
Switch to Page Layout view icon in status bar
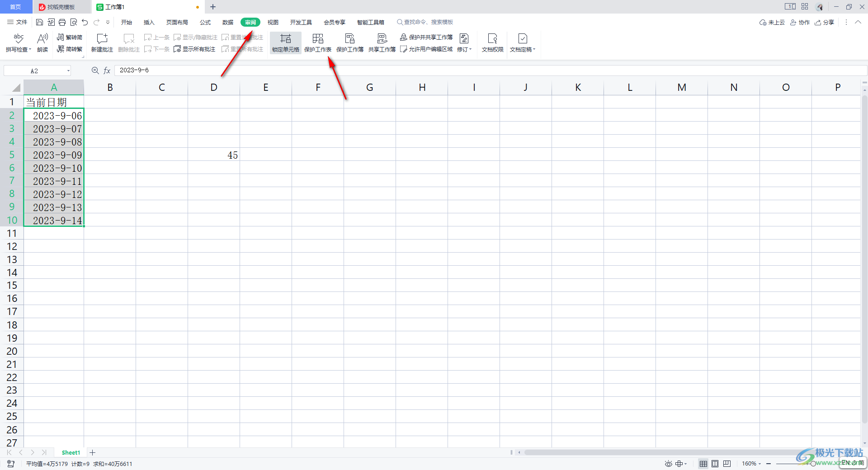(715, 464)
